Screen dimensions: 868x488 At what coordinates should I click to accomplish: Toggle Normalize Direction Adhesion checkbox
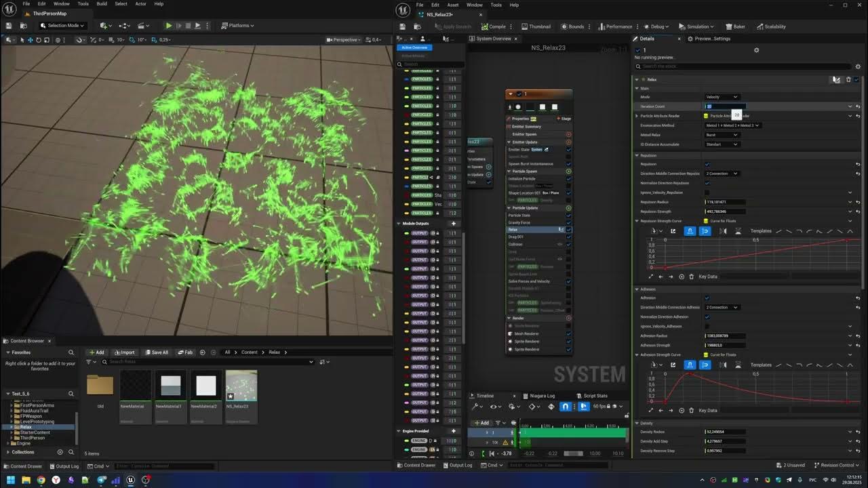coord(707,317)
